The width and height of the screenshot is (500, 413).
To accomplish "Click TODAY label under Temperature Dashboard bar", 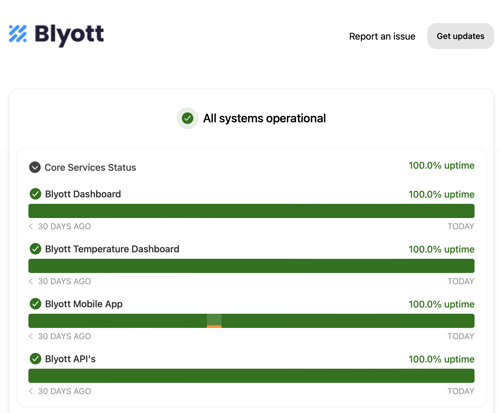I will [x=461, y=281].
